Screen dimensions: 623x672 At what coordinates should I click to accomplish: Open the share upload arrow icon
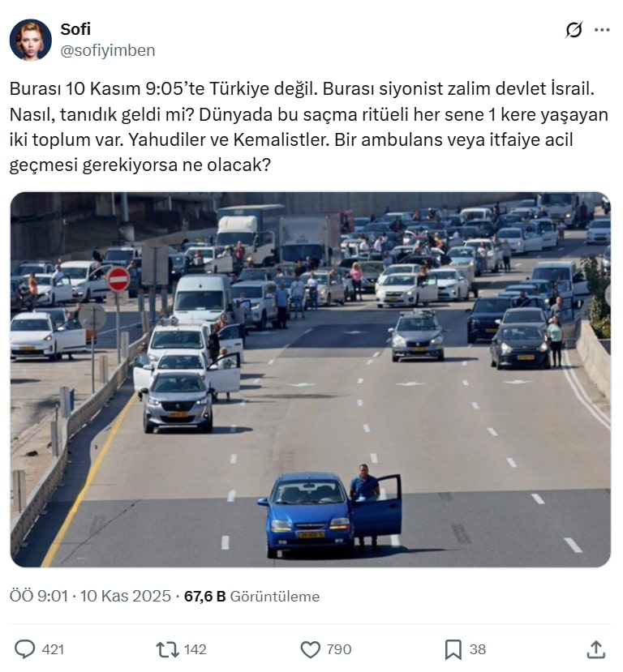[595, 649]
